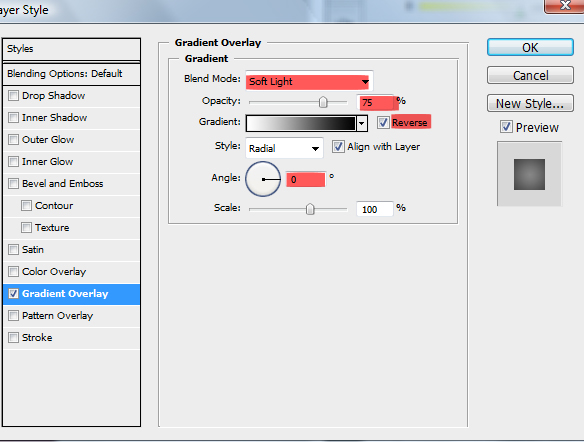
Task: Tick the Contour checkbox
Action: [26, 206]
